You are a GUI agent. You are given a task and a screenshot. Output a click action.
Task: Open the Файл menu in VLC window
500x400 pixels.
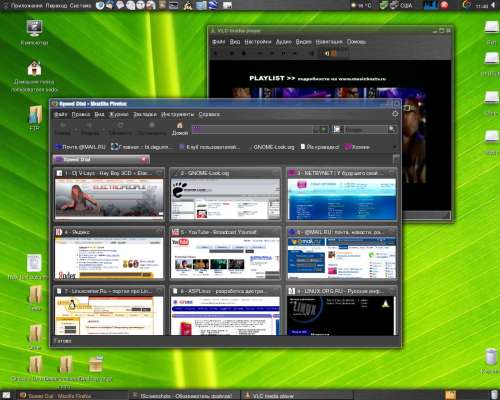point(219,42)
